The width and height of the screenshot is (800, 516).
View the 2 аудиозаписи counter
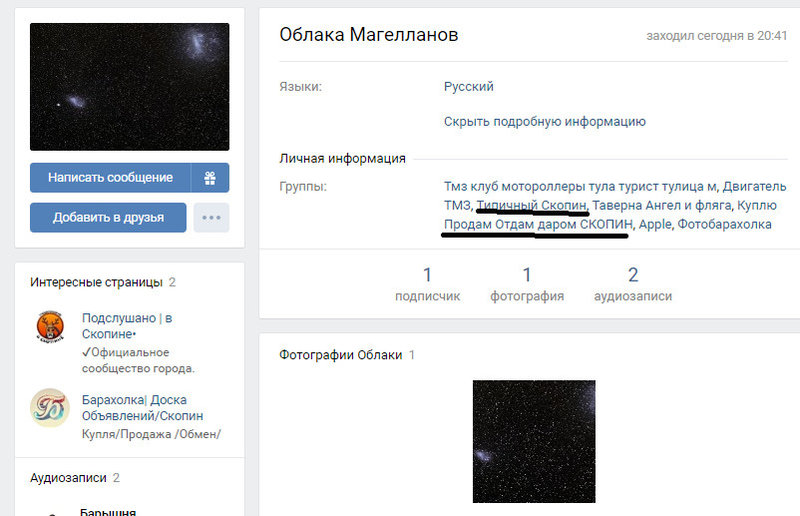tap(632, 284)
